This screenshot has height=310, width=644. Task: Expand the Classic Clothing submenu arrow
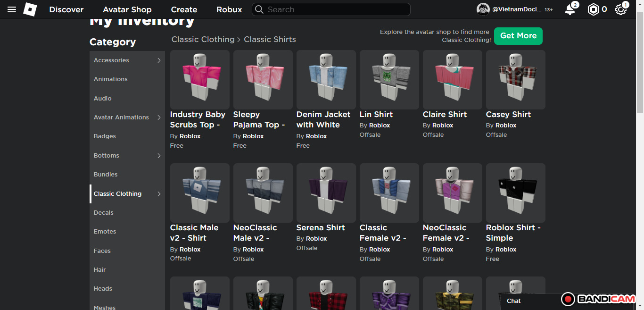coord(159,194)
